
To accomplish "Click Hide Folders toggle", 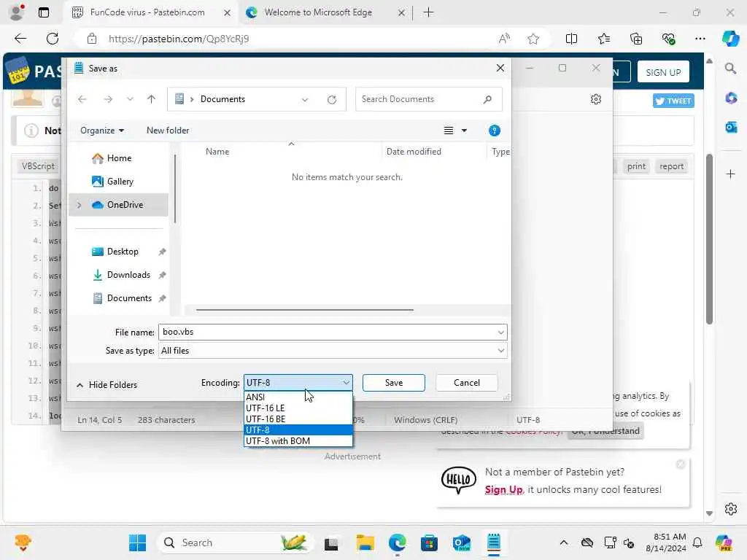I will pyautogui.click(x=107, y=385).
